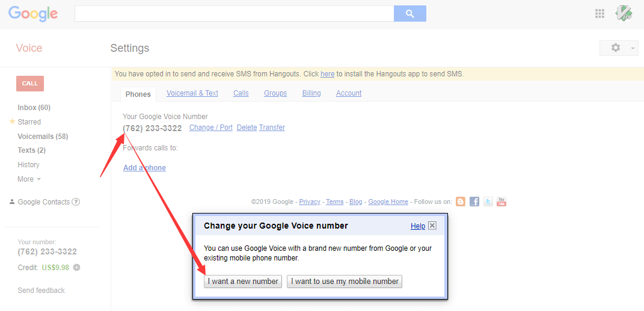Open the Facebook follow icon
Image resolution: width=644 pixels, height=311 pixels.
[x=474, y=202]
